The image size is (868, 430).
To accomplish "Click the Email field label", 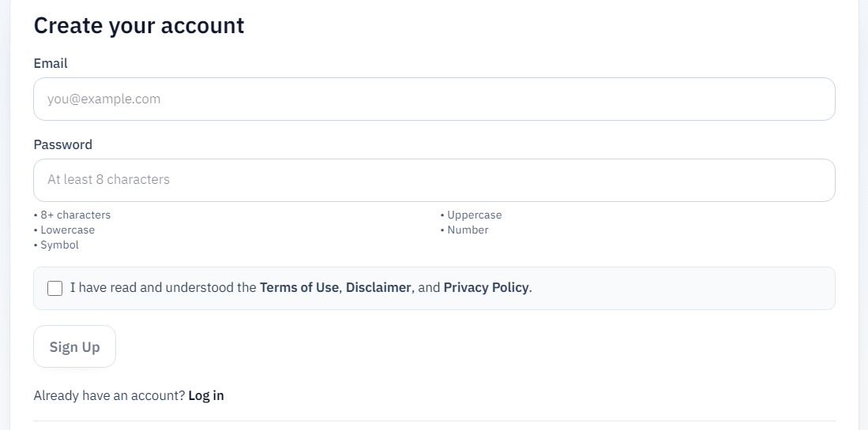I will [51, 63].
